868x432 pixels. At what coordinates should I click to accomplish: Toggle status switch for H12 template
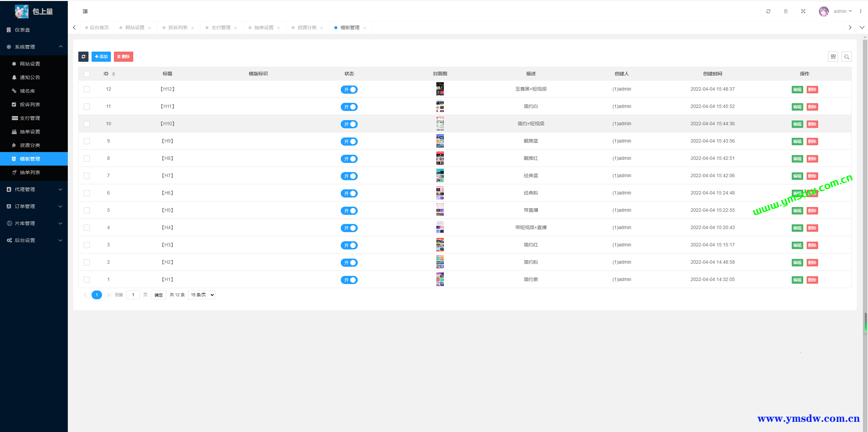(x=349, y=90)
